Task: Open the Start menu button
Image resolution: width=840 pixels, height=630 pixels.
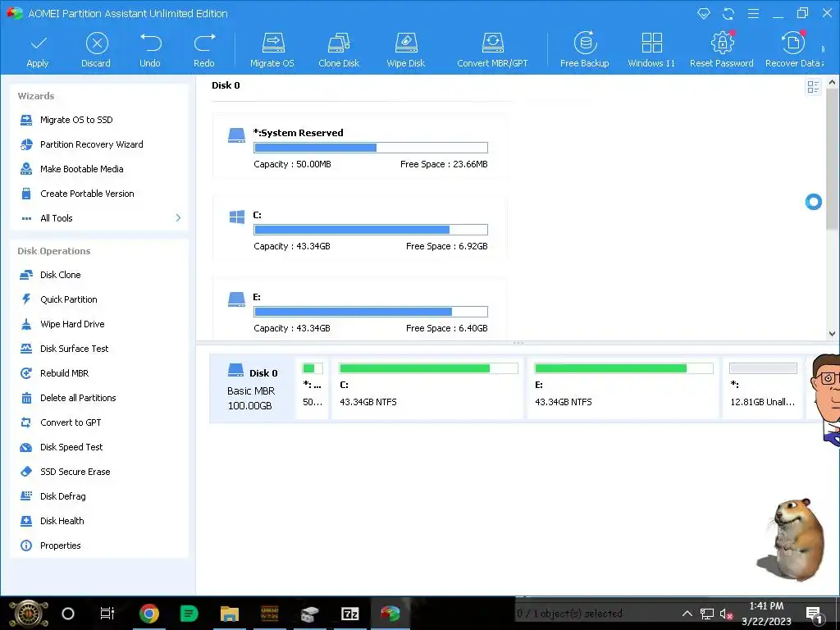Action: pyautogui.click(x=28, y=614)
